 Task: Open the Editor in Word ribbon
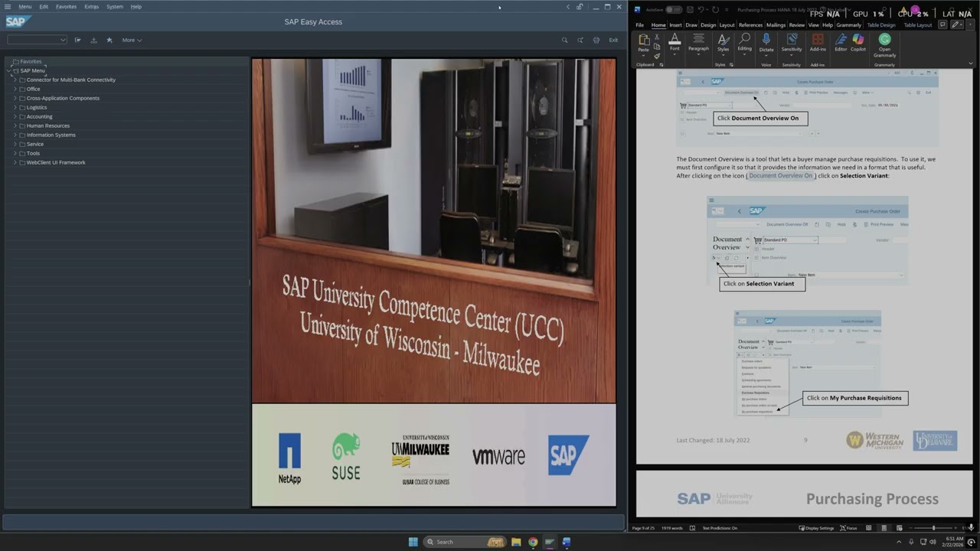[x=841, y=43]
